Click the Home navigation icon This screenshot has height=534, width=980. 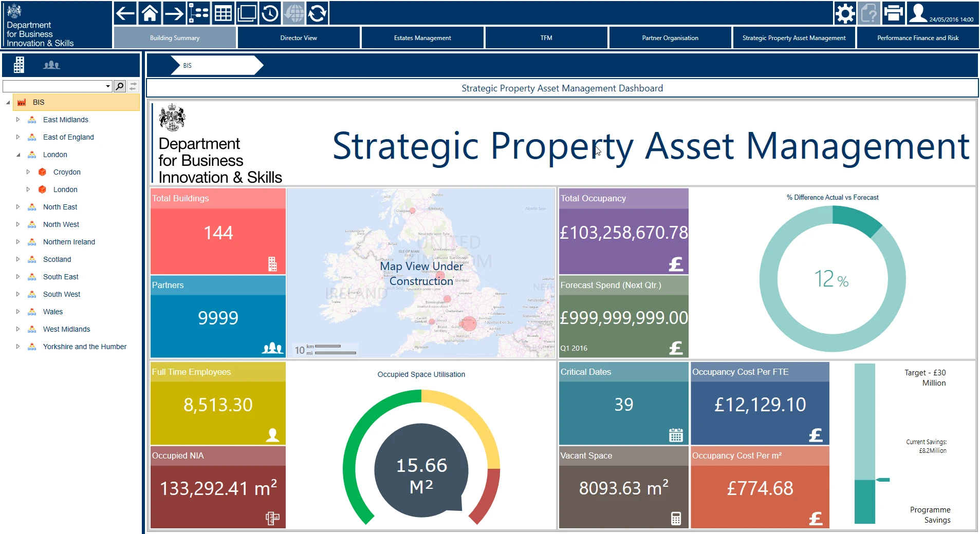(150, 13)
